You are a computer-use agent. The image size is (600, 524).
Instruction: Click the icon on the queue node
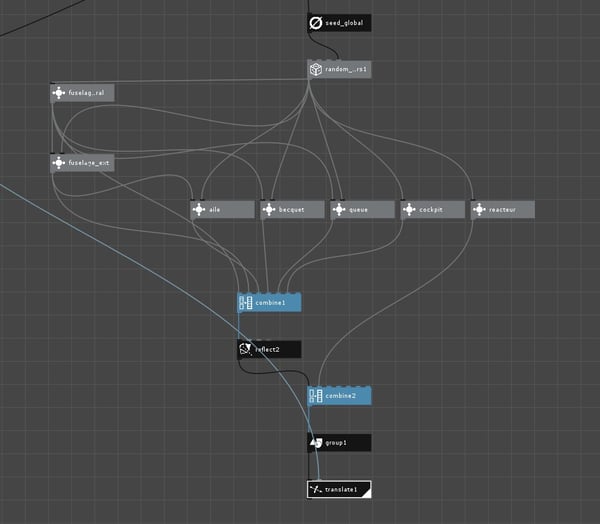tap(339, 210)
